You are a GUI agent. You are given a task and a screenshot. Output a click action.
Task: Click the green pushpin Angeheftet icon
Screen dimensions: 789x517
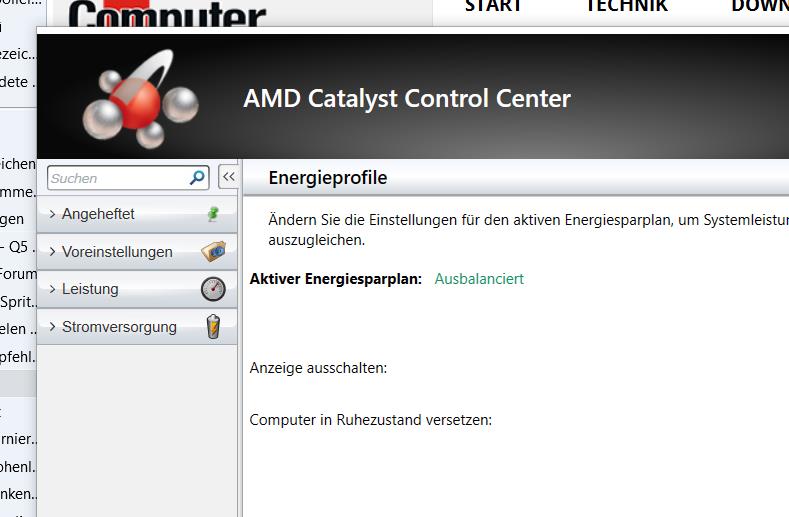coord(213,214)
